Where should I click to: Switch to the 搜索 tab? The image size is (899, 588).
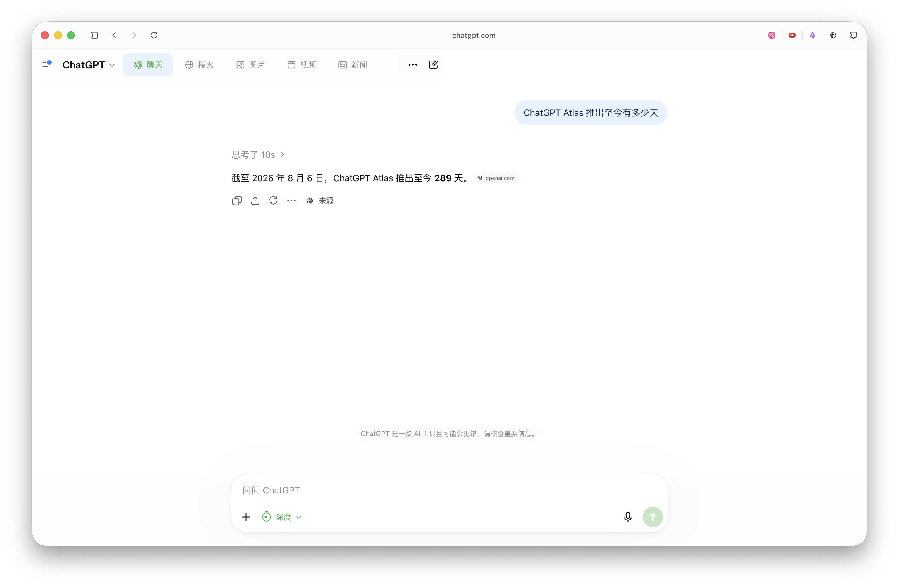click(199, 65)
